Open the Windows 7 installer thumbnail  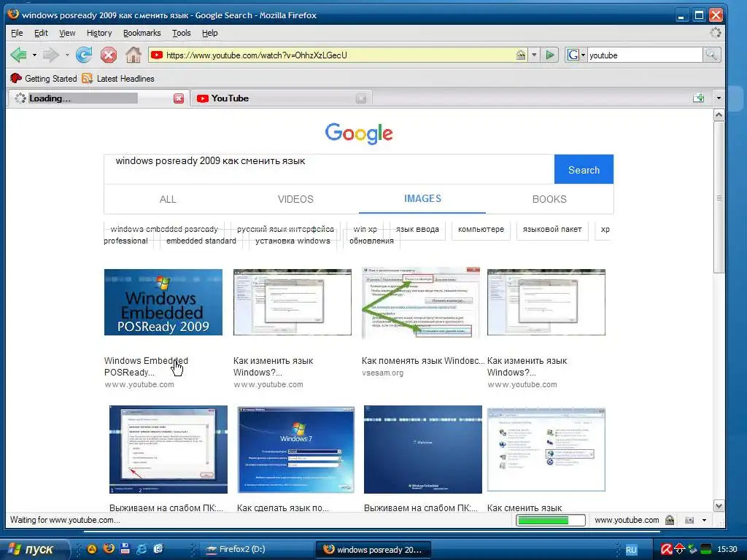coord(296,449)
